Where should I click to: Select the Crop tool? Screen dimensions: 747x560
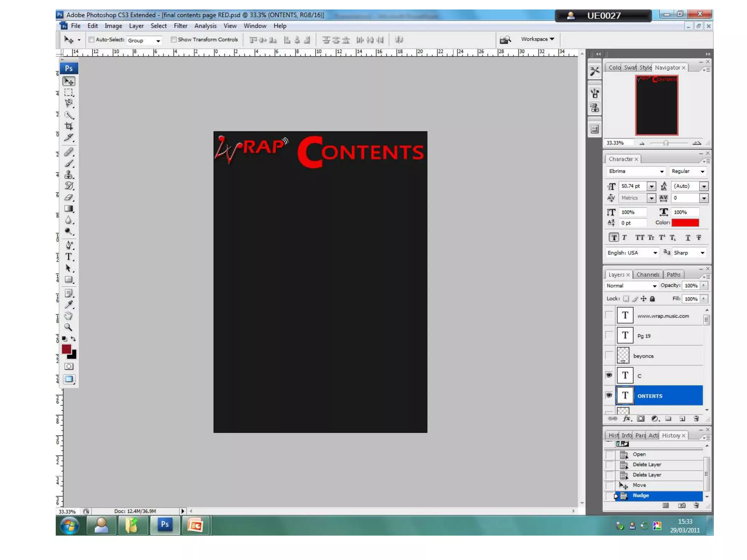point(69,126)
